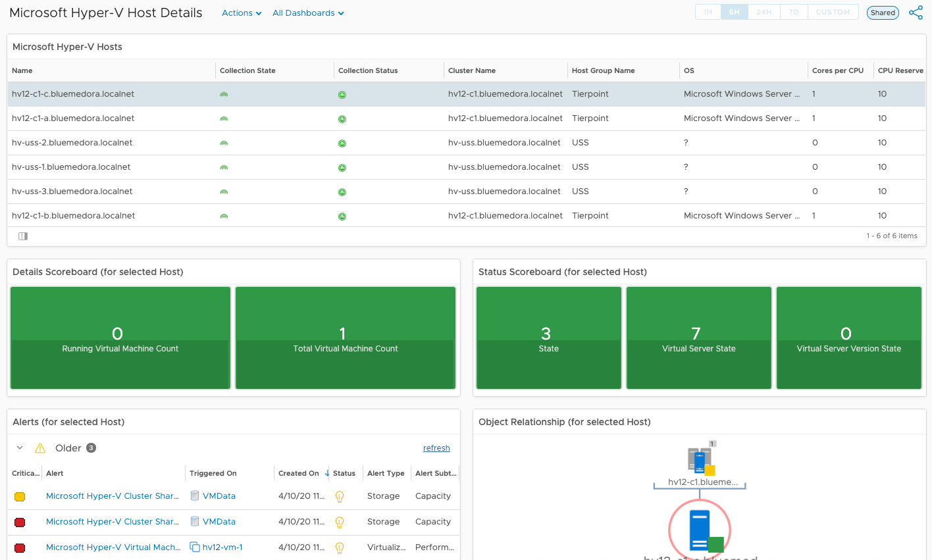Open the Microsoft Hyper-V Virtual Mach... alert link

tap(113, 547)
